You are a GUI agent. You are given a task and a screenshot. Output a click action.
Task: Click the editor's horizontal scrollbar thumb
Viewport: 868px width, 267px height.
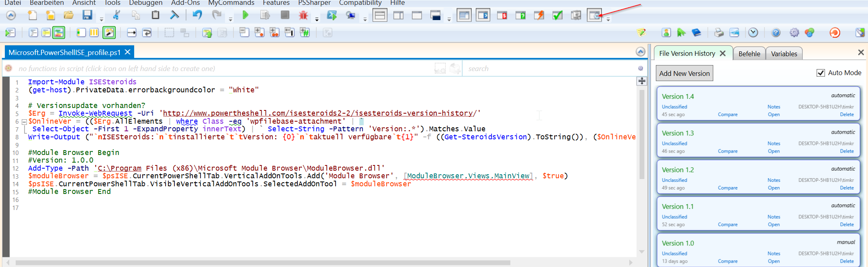(263, 263)
